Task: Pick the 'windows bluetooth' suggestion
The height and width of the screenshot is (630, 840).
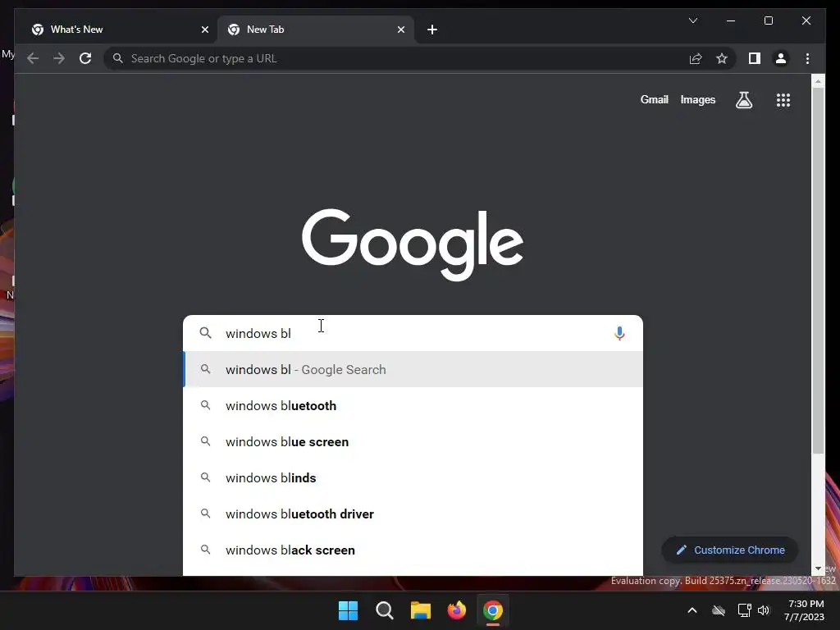Action: click(413, 405)
